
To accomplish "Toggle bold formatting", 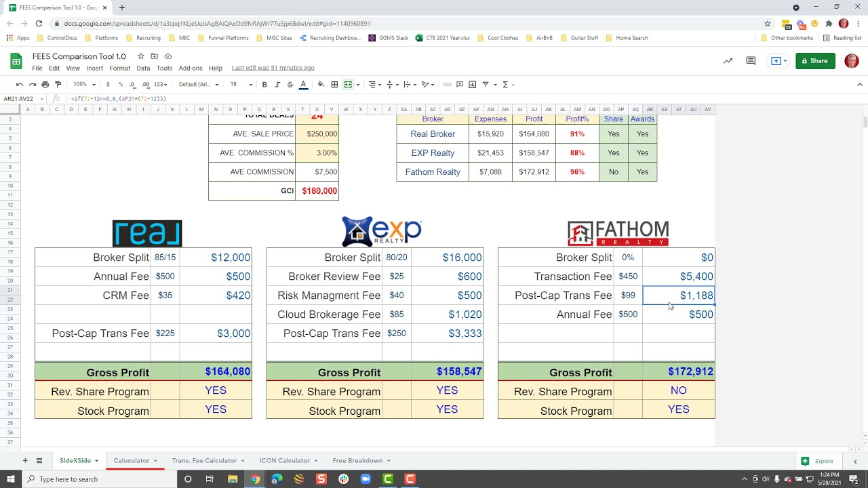I will tap(264, 85).
